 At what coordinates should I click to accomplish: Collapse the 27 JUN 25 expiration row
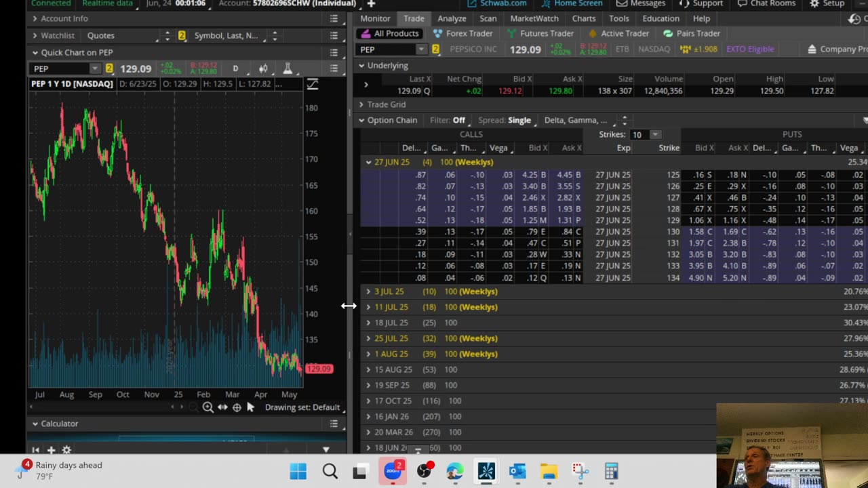[368, 162]
